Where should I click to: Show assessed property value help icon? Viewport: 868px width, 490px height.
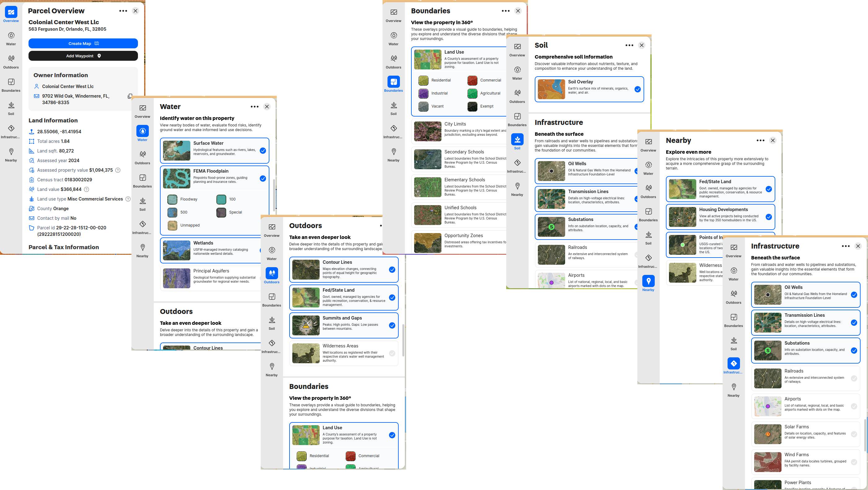[x=118, y=170]
